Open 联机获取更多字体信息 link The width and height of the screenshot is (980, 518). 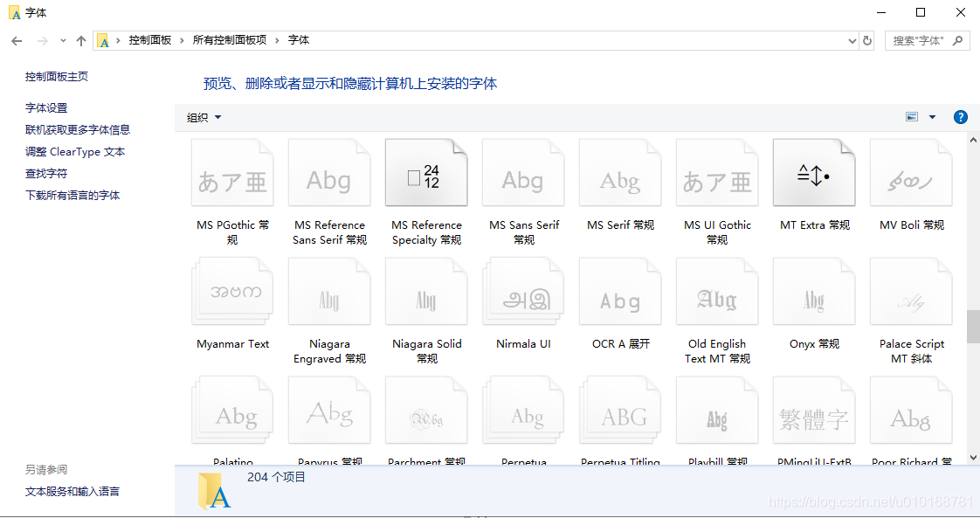point(78,130)
